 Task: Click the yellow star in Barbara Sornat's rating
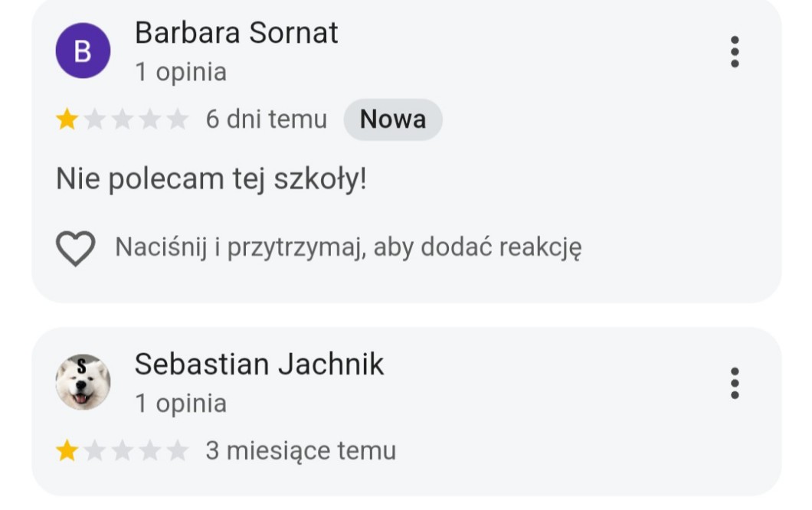coord(67,119)
